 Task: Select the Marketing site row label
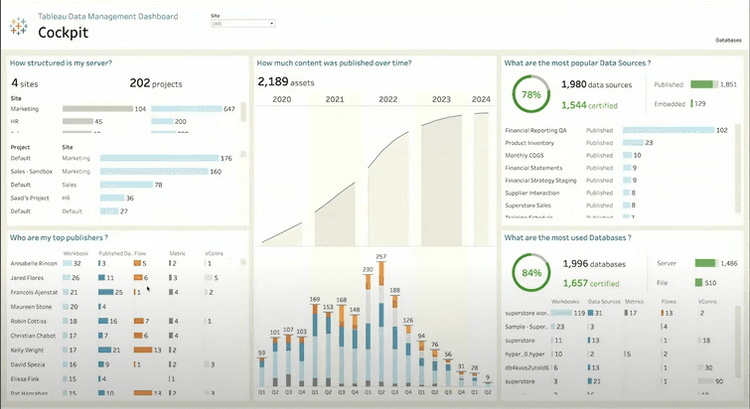[25, 109]
